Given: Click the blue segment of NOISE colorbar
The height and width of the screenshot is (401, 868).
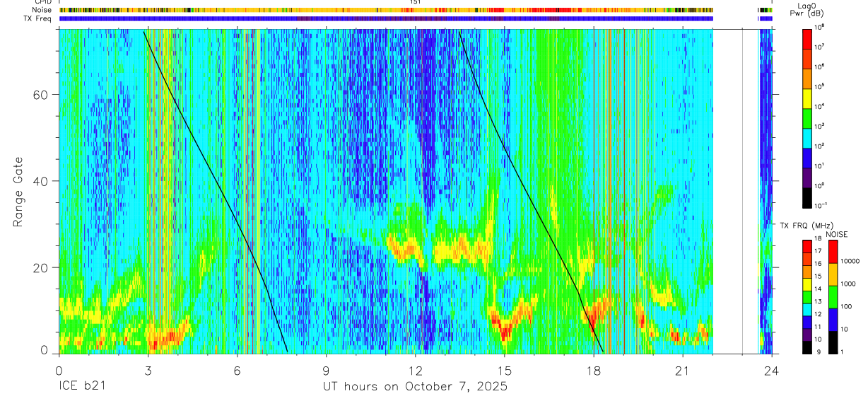Looking at the screenshot, I should [833, 320].
